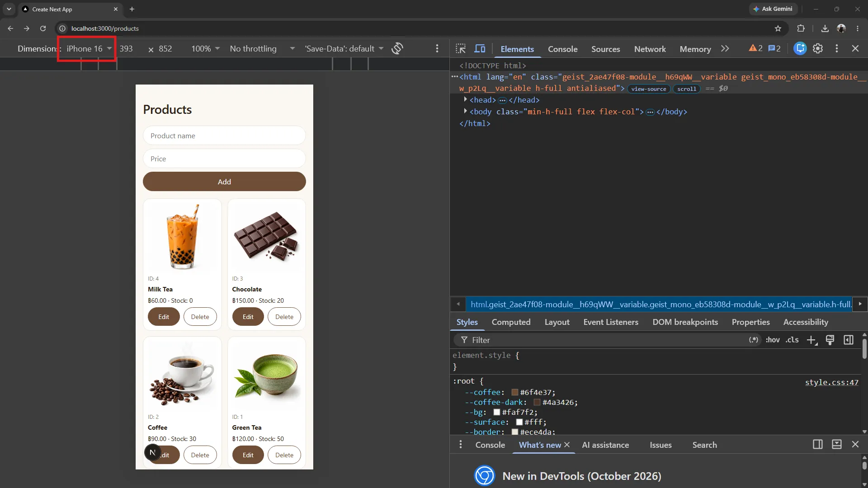Toggle the device toolbar icon

tap(480, 49)
